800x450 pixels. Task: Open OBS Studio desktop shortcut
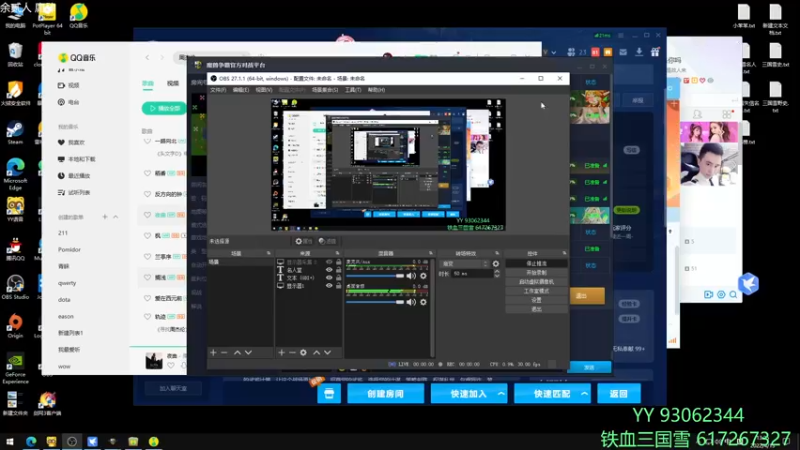(15, 287)
